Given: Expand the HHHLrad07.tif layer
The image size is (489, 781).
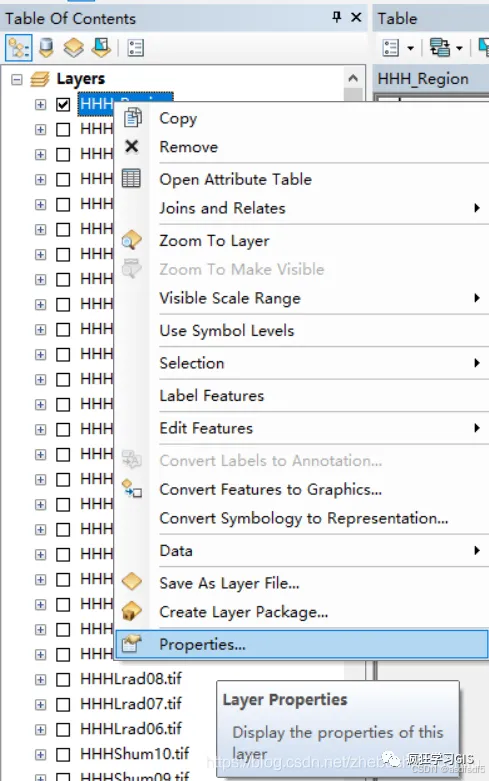Looking at the screenshot, I should 40,704.
